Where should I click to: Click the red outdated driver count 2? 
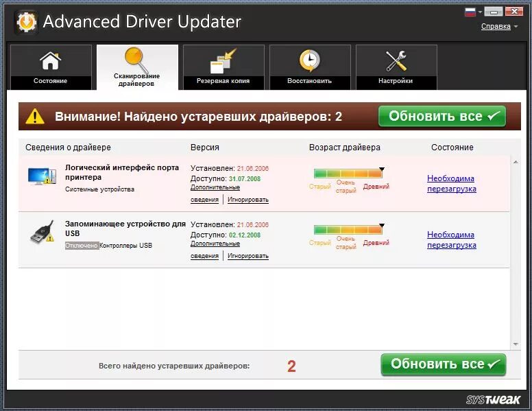291,366
